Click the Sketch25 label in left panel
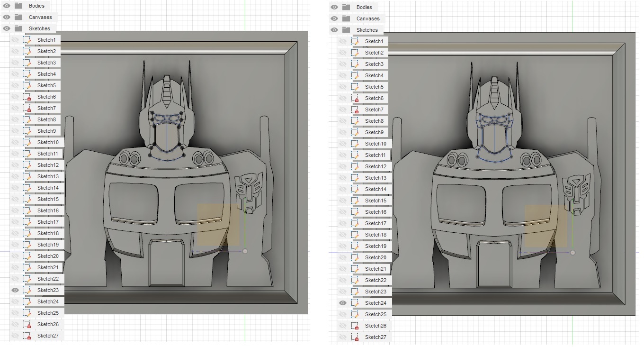This screenshot has height=347, width=644. point(48,313)
